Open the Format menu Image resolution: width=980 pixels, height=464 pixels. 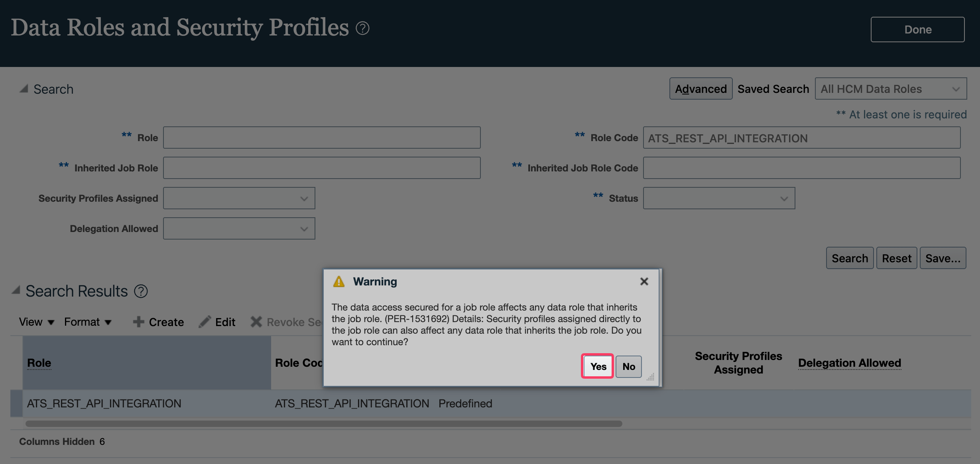point(88,322)
